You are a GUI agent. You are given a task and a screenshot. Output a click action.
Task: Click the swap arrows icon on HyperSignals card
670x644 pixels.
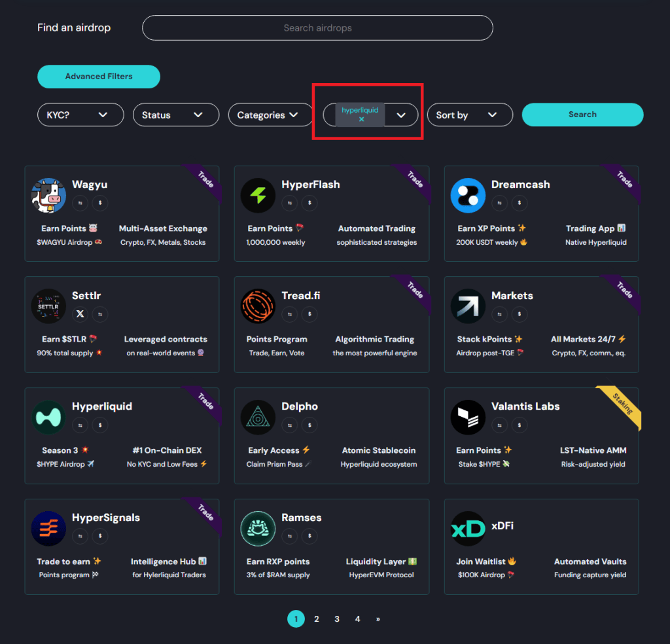point(80,536)
